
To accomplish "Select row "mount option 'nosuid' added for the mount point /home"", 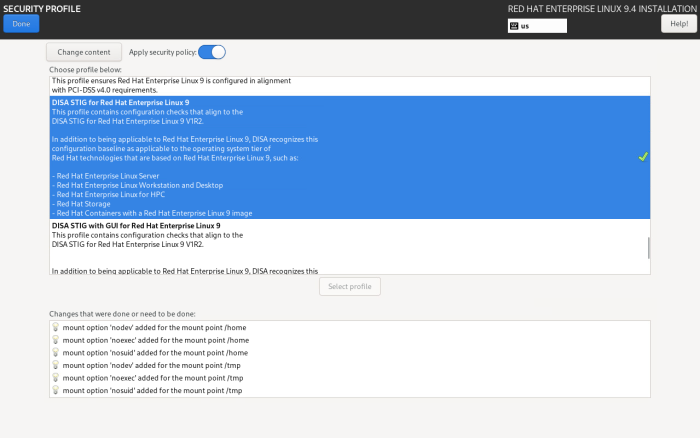I will click(x=350, y=352).
